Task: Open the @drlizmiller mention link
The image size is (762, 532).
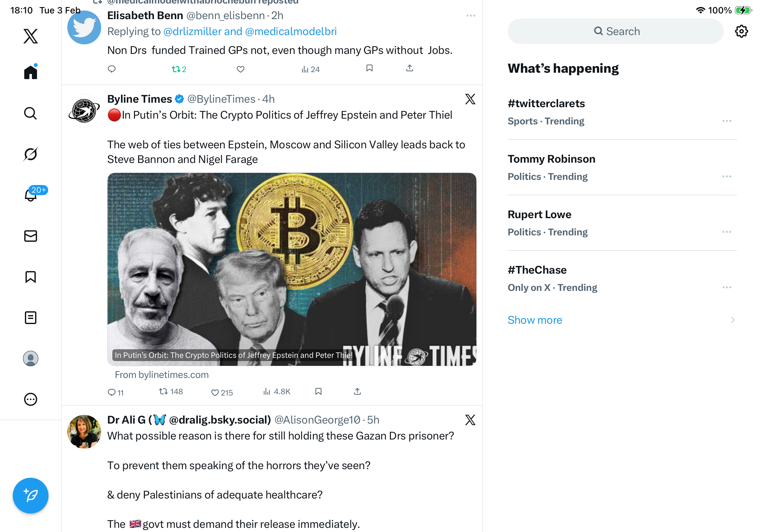Action: tap(192, 32)
